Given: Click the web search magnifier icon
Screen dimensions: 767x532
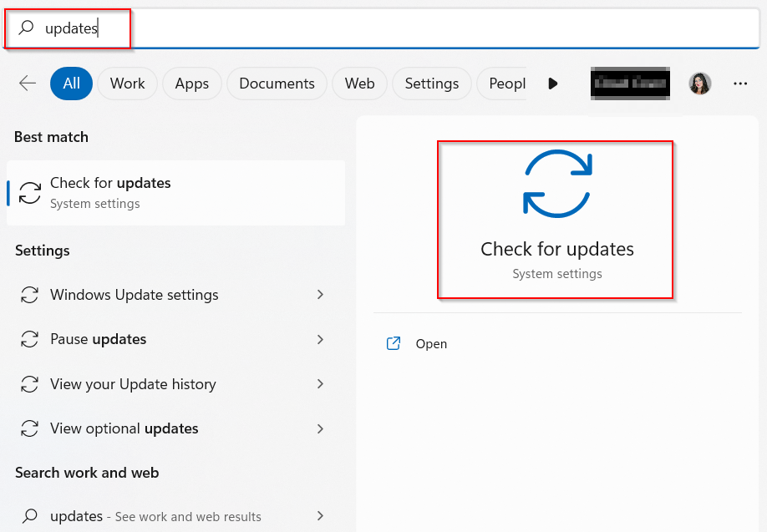Looking at the screenshot, I should tap(30, 516).
